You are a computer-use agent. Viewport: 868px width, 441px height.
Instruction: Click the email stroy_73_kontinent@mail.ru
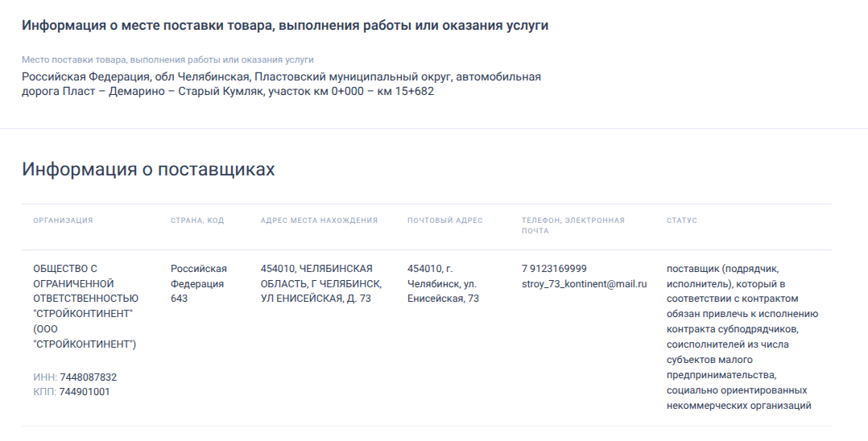point(584,283)
